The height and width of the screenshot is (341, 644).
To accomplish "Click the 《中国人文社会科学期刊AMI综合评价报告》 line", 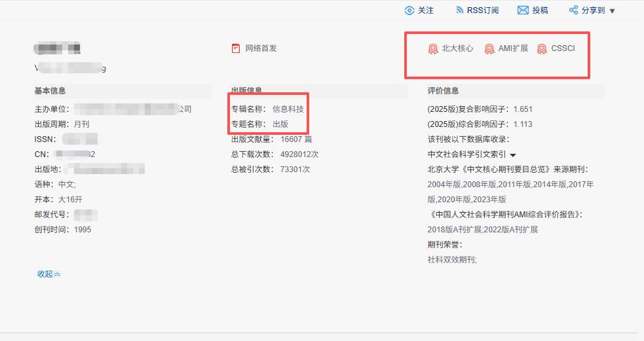I will (505, 214).
